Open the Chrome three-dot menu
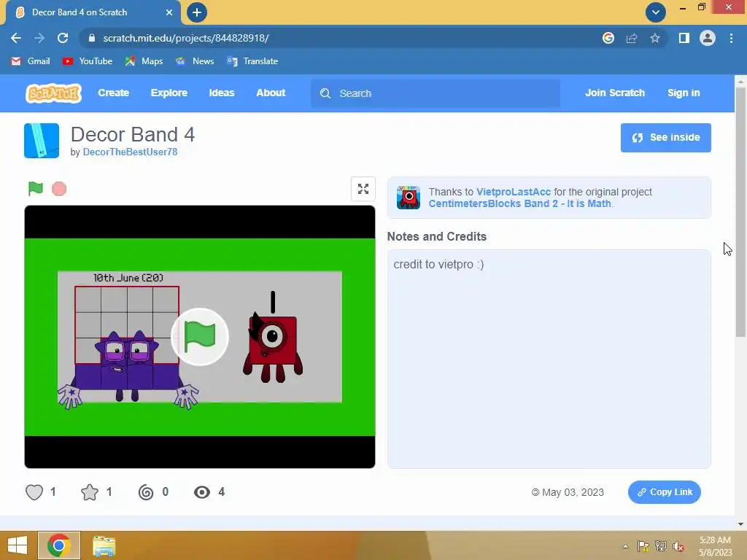This screenshot has height=560, width=747. [731, 38]
